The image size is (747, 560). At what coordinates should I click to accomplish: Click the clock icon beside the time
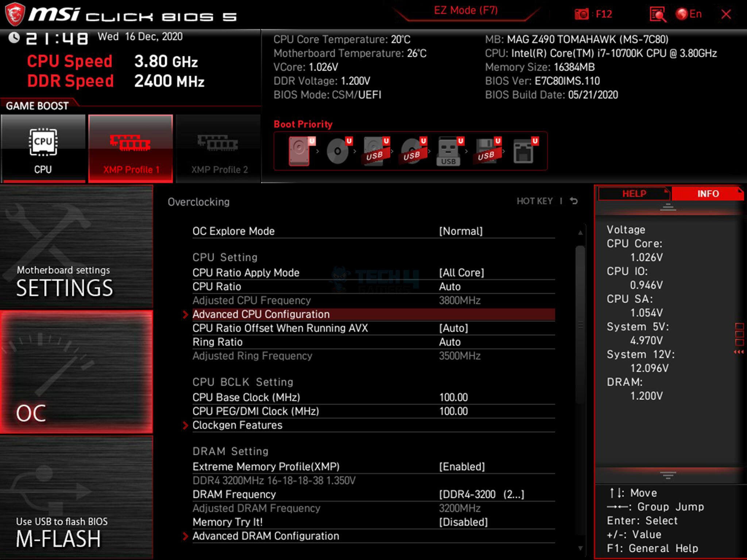click(x=14, y=38)
